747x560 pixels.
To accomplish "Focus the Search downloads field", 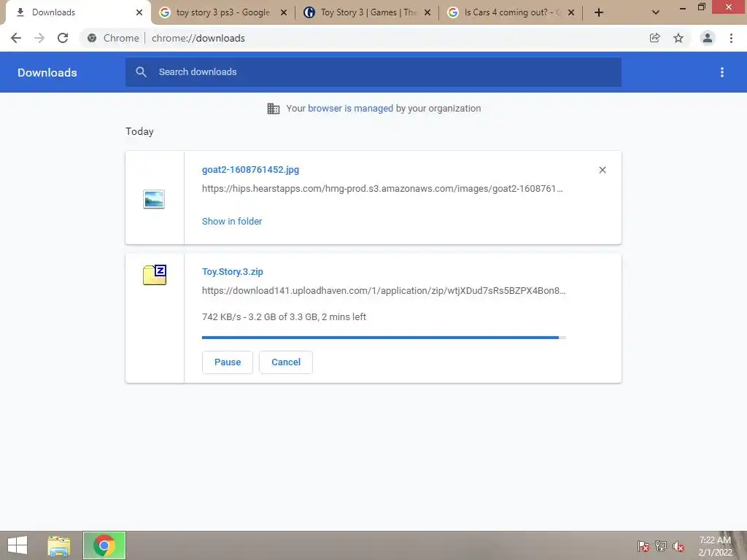I will [373, 72].
